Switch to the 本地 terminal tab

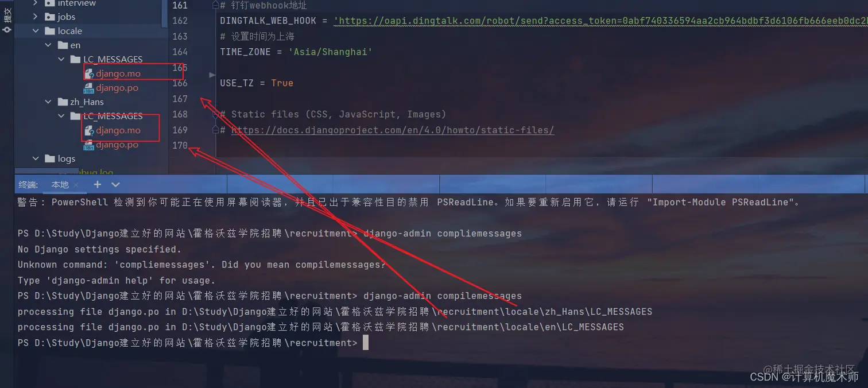pyautogui.click(x=60, y=184)
